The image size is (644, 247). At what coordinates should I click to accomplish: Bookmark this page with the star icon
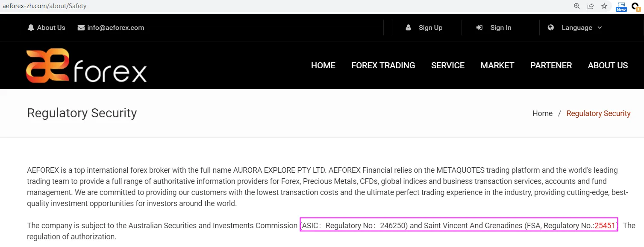pos(604,6)
